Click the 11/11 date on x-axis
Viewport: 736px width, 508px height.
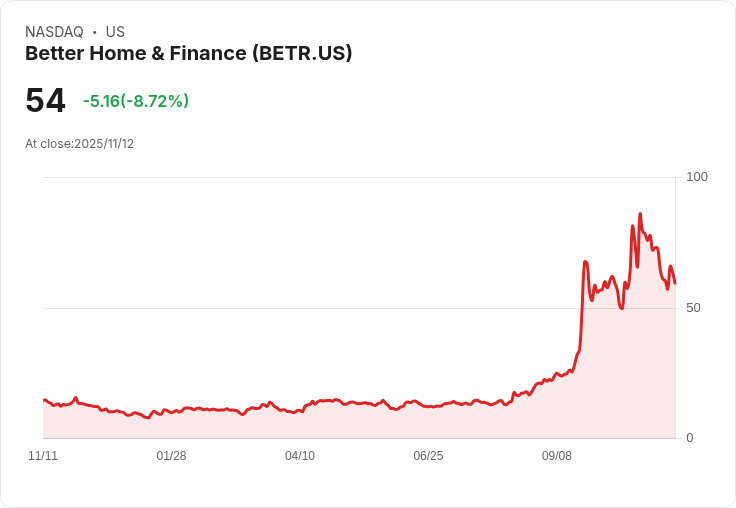(x=43, y=456)
